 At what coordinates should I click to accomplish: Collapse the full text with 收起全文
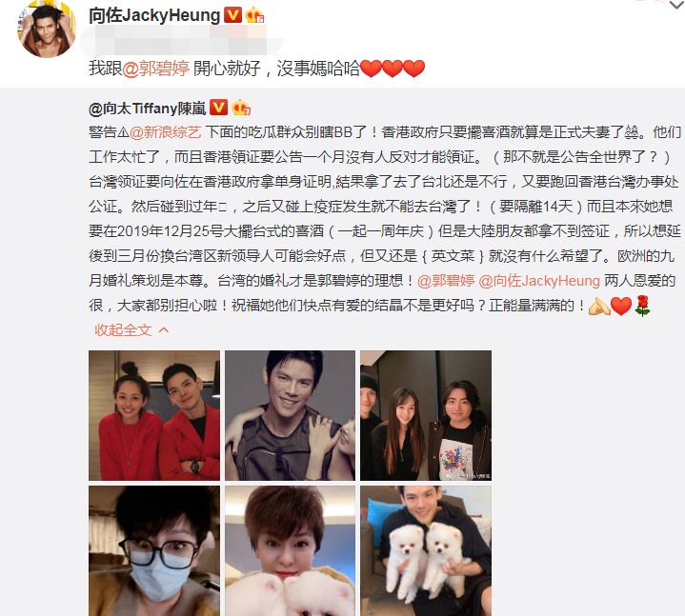[131, 330]
